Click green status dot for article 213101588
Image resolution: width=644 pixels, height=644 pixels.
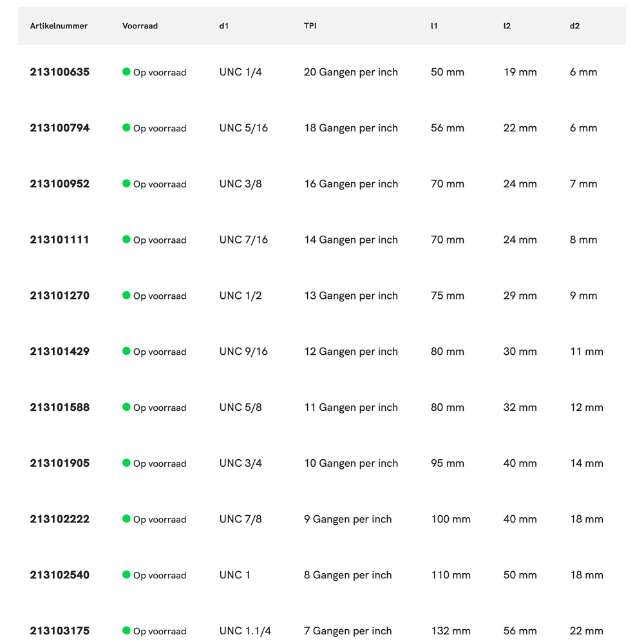point(126,407)
